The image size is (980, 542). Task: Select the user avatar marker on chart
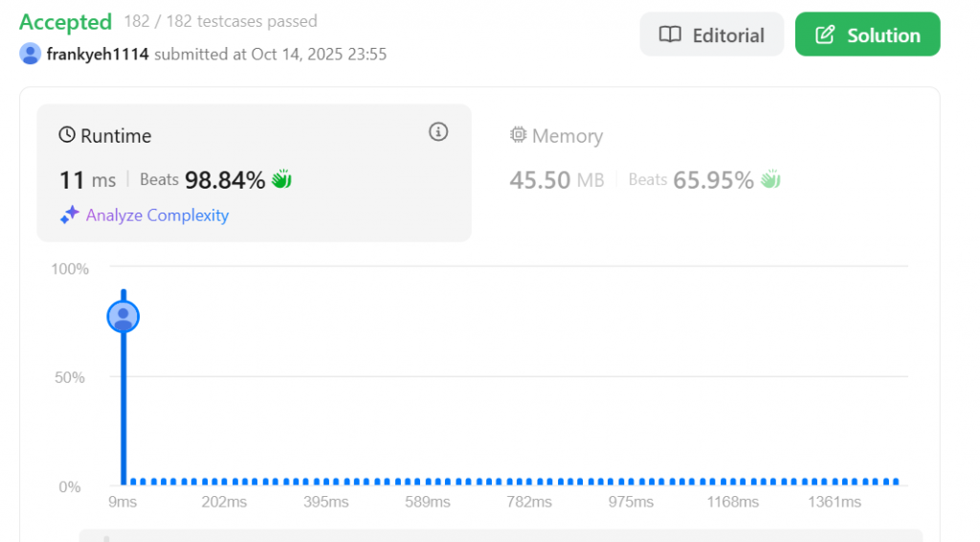(123, 316)
